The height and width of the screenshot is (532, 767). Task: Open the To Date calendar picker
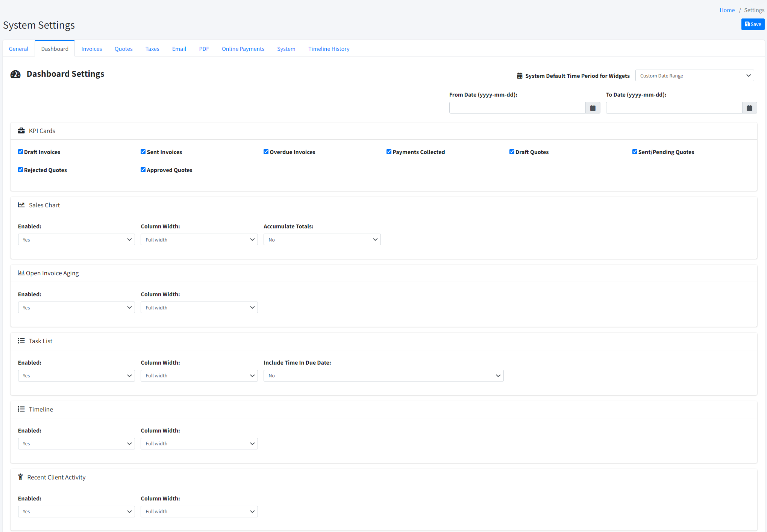coord(749,108)
